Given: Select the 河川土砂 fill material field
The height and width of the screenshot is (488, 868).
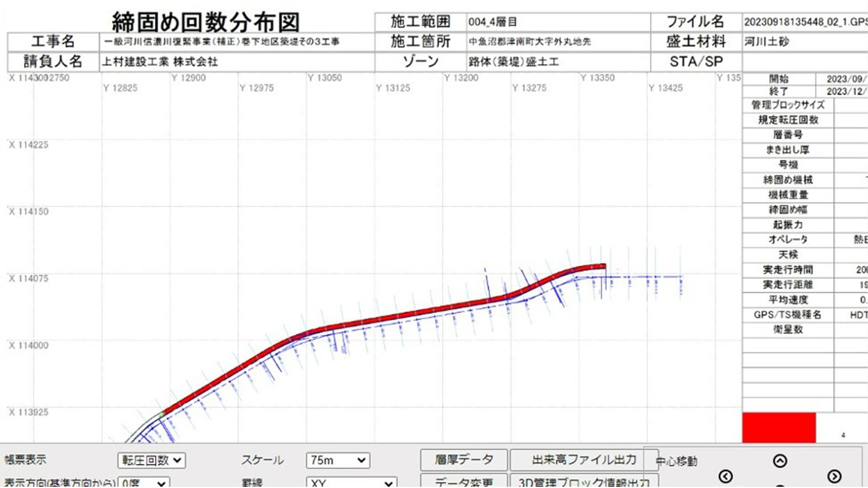Looking at the screenshot, I should tap(805, 42).
